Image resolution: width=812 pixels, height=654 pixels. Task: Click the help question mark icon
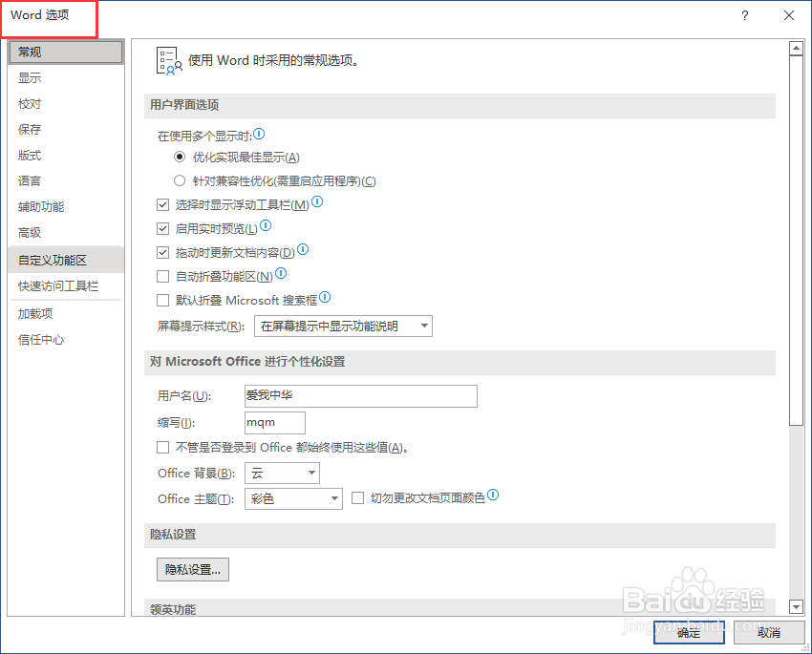click(x=745, y=15)
